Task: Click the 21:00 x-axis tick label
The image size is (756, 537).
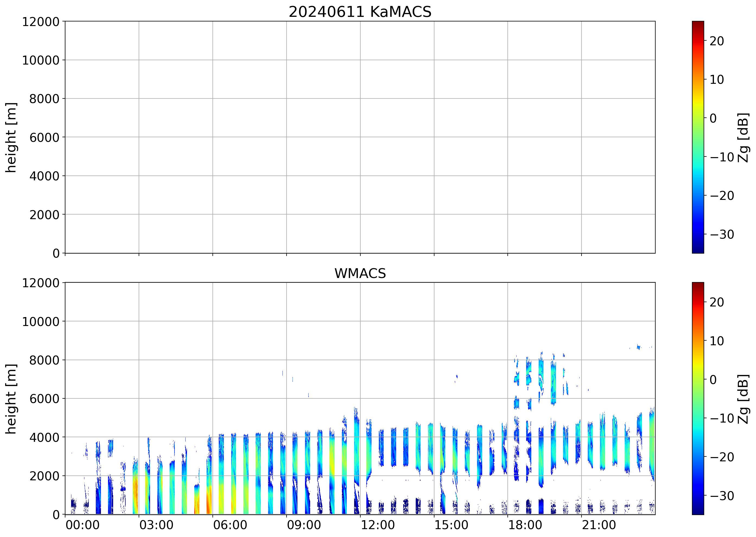Action: point(599,525)
